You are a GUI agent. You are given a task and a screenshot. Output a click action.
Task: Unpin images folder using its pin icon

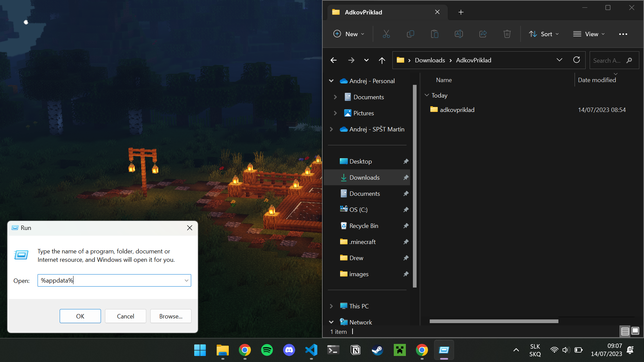point(406,274)
